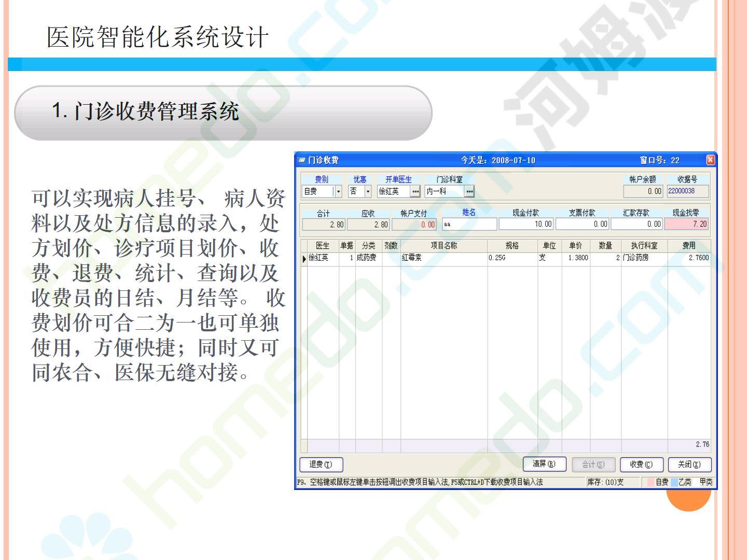Click the 项目名称 column header
The width and height of the screenshot is (747, 560).
pyautogui.click(x=444, y=246)
